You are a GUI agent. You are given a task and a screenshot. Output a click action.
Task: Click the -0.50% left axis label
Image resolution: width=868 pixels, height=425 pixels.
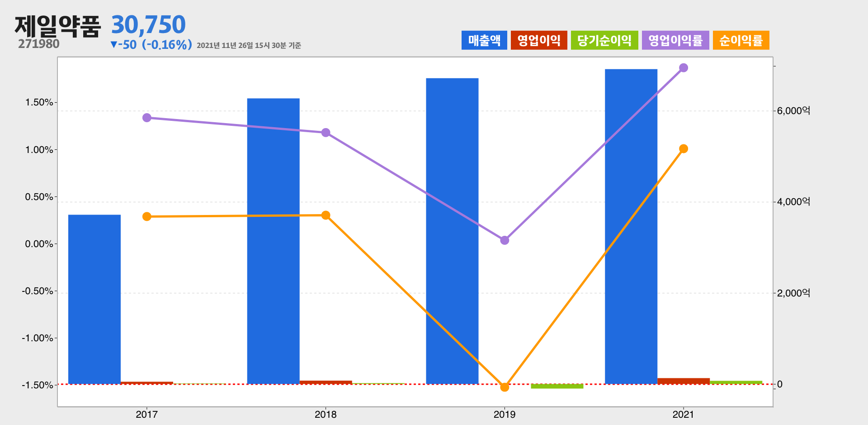click(38, 291)
